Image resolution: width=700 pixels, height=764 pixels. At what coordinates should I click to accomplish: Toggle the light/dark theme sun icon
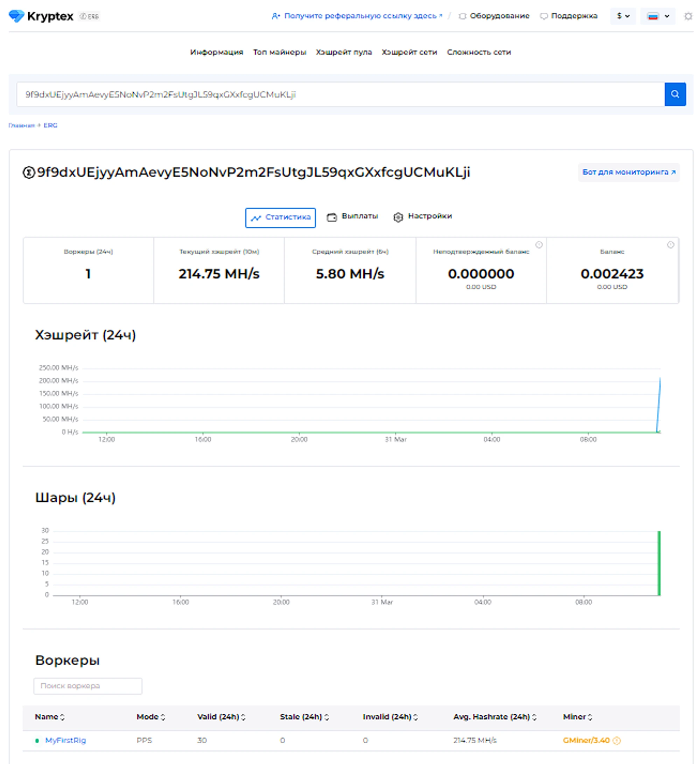tap(688, 16)
